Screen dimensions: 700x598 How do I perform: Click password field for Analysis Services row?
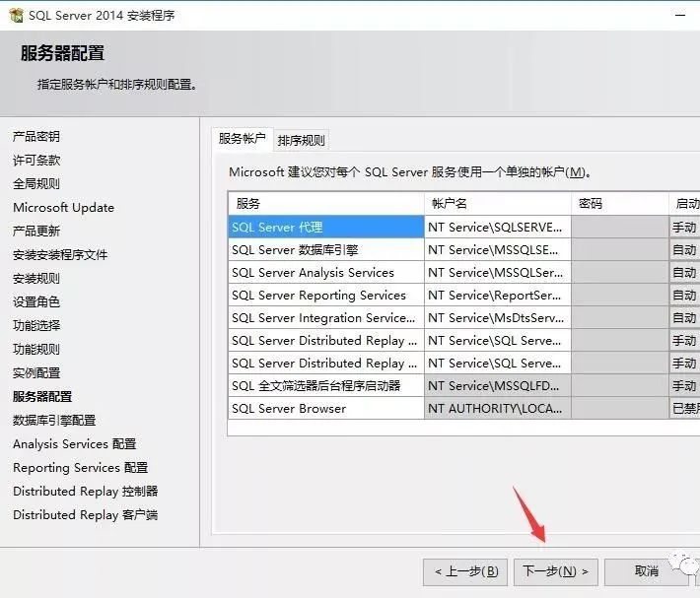click(x=620, y=273)
